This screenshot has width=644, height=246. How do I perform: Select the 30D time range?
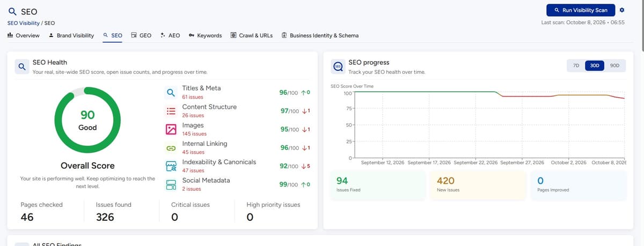(x=595, y=65)
